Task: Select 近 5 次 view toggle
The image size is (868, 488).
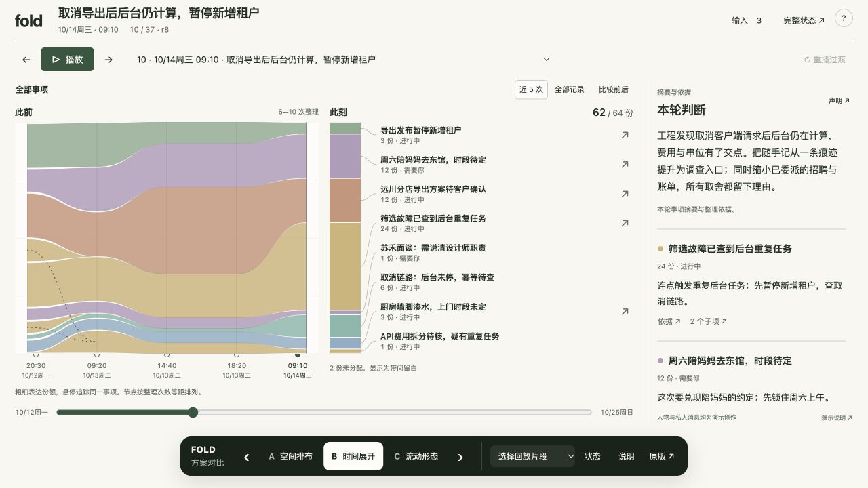Action: pyautogui.click(x=531, y=89)
